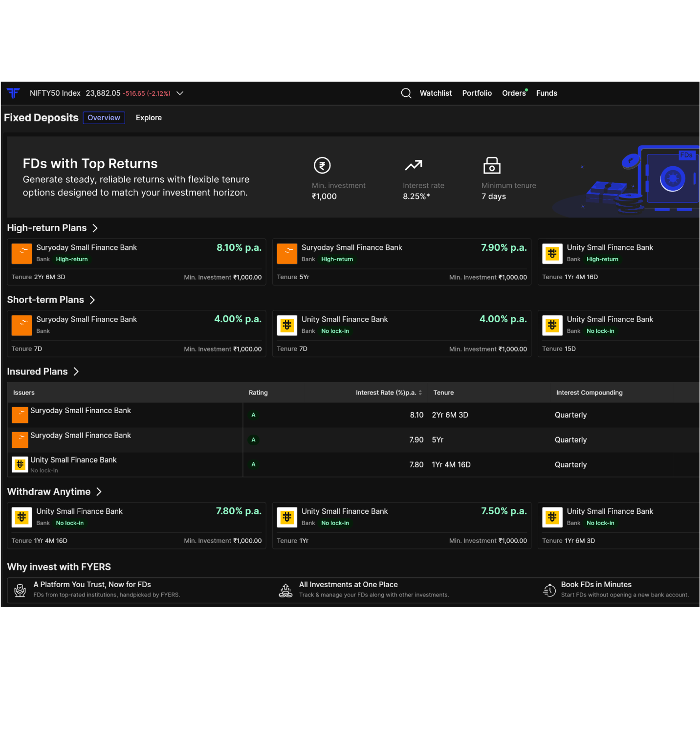This screenshot has height=747, width=700.
Task: Go to the Portfolio page
Action: pos(477,93)
